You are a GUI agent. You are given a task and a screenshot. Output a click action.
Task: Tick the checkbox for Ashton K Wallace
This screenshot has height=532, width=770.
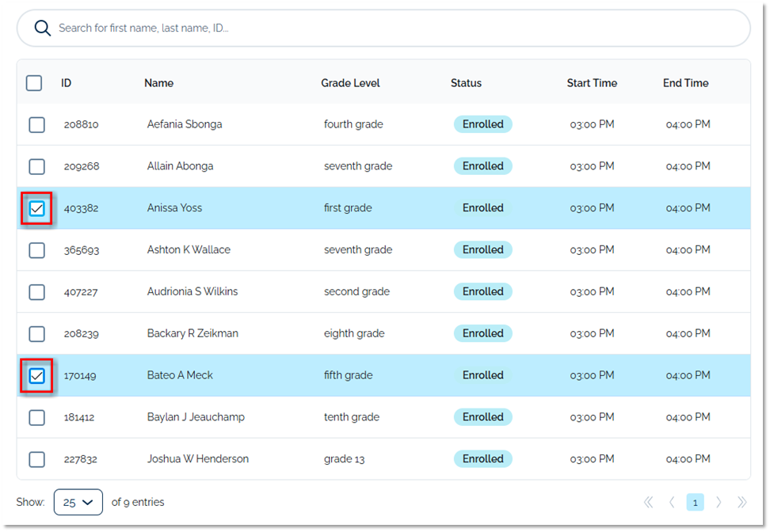36,250
